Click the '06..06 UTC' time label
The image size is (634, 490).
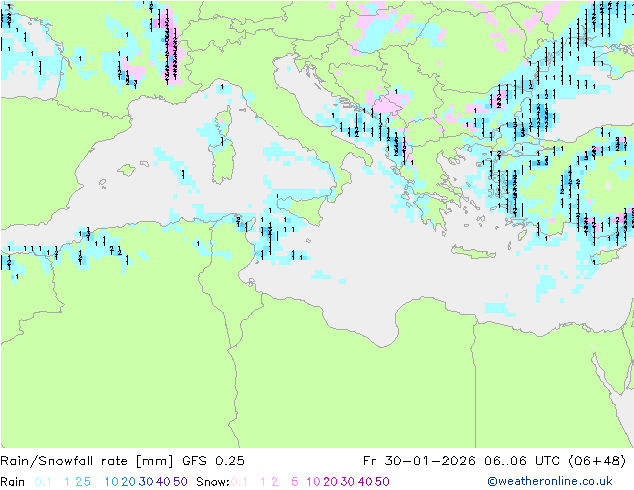pyautogui.click(x=522, y=461)
